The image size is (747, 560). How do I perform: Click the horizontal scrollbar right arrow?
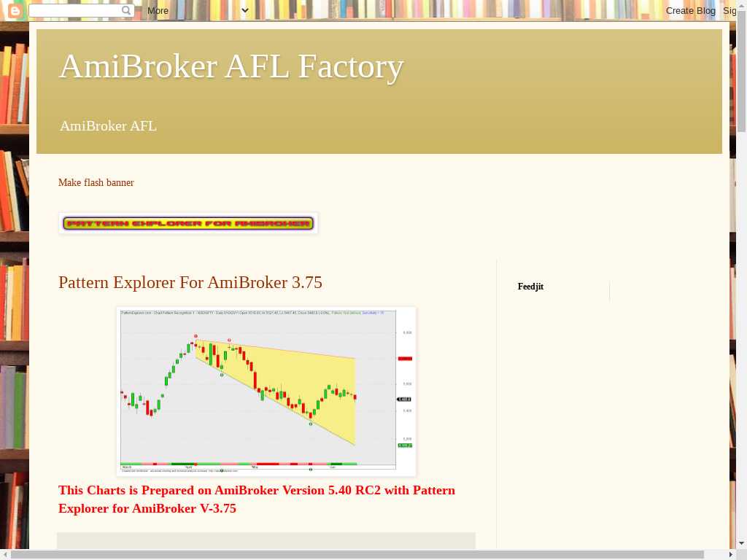[732, 554]
